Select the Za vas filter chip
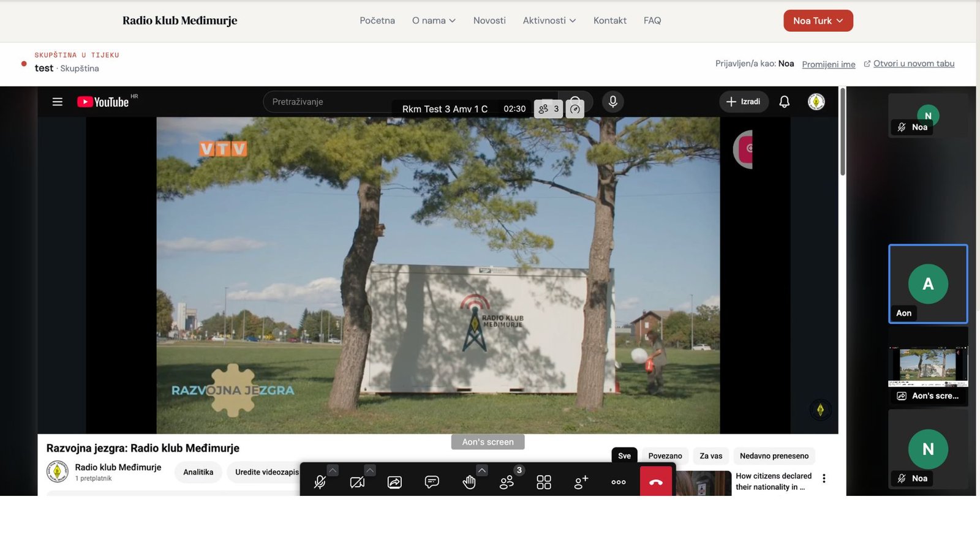Viewport: 980px width, 551px height. 711,456
